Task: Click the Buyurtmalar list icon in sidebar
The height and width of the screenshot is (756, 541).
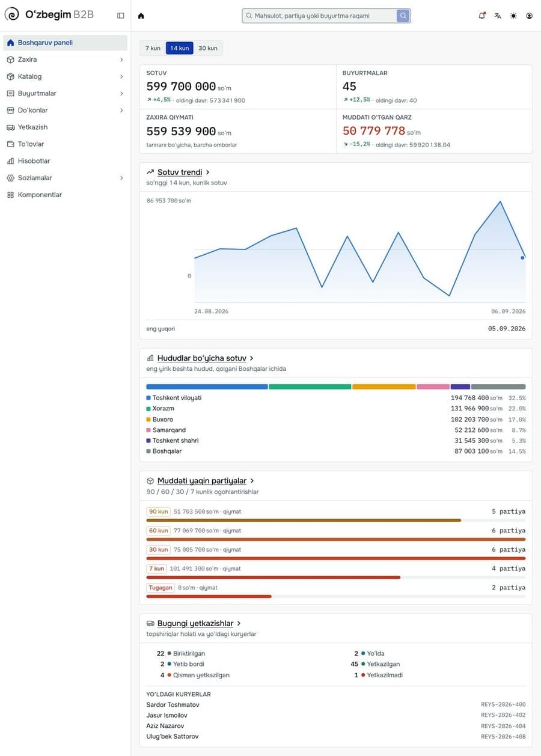Action: pyautogui.click(x=10, y=93)
